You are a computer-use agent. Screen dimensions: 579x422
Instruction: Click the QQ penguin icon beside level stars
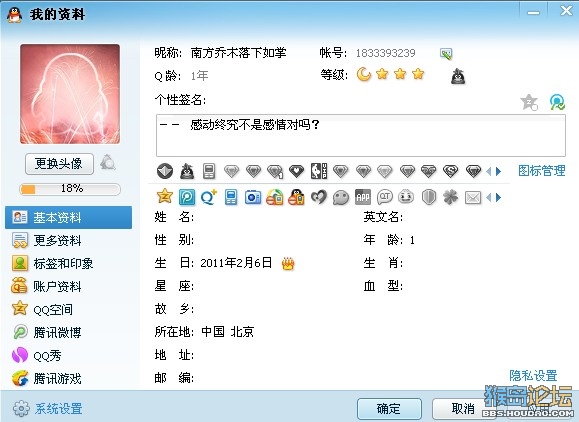pos(458,76)
